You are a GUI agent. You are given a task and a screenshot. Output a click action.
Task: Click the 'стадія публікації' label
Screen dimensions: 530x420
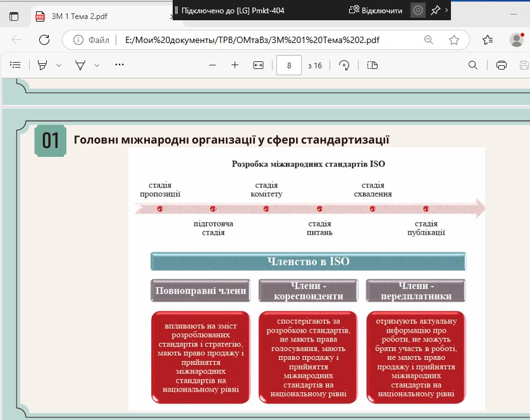[426, 228]
